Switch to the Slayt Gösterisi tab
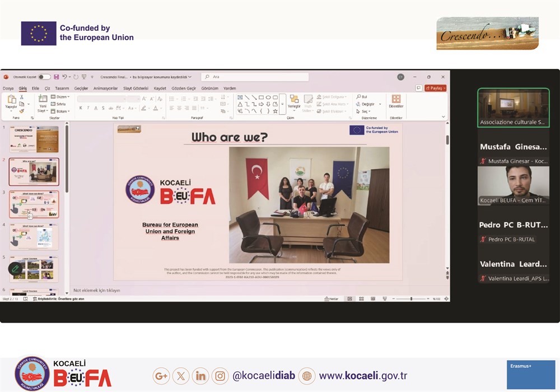The image size is (560, 392). 136,88
